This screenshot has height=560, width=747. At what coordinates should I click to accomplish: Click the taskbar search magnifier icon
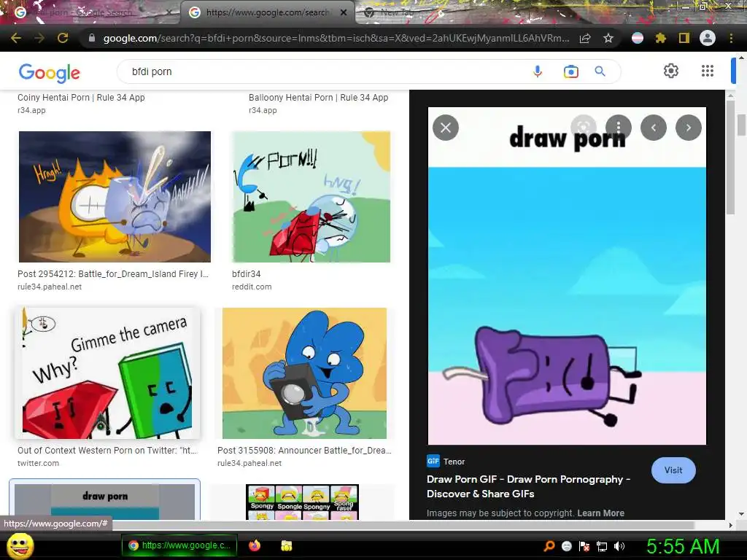549,546
